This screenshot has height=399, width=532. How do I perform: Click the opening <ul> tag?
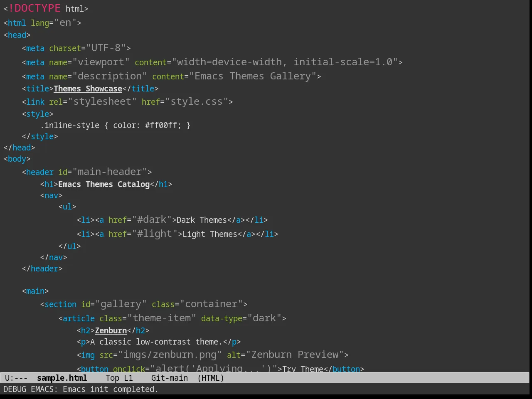(67, 207)
